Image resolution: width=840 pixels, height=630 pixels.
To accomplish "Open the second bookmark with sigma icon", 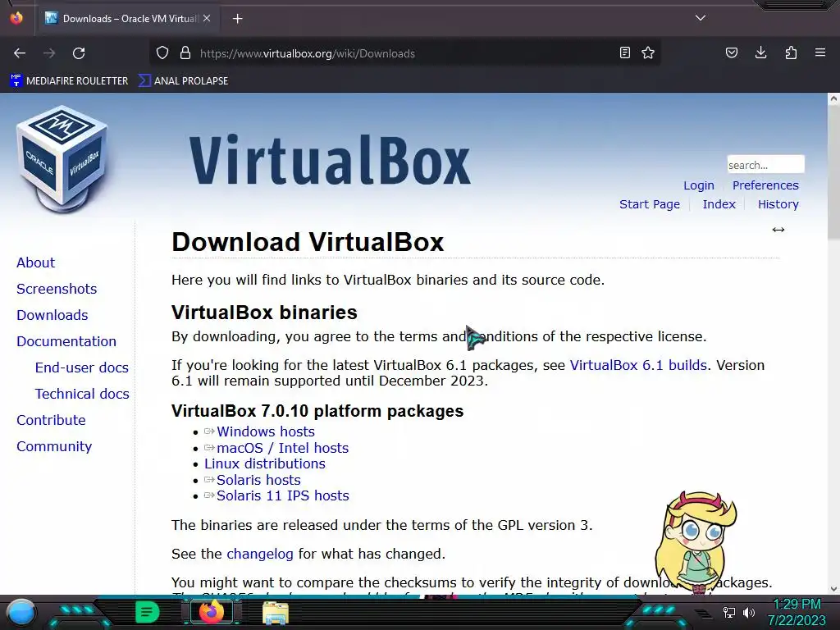I will 183,81.
